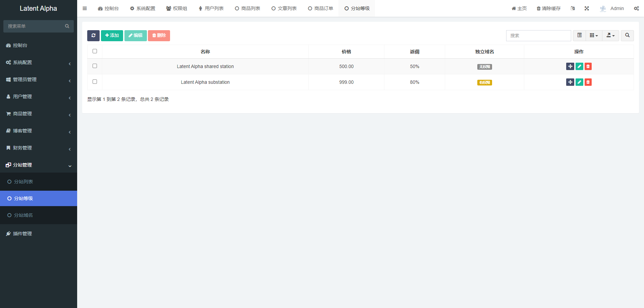Open the settings gears icon top right
Image resolution: width=644 pixels, height=308 pixels.
(x=636, y=8)
